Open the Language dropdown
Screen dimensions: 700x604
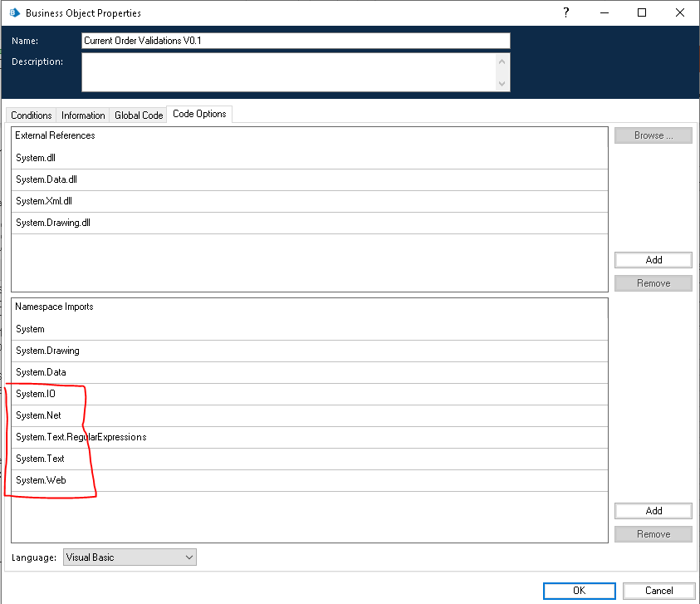(130, 557)
